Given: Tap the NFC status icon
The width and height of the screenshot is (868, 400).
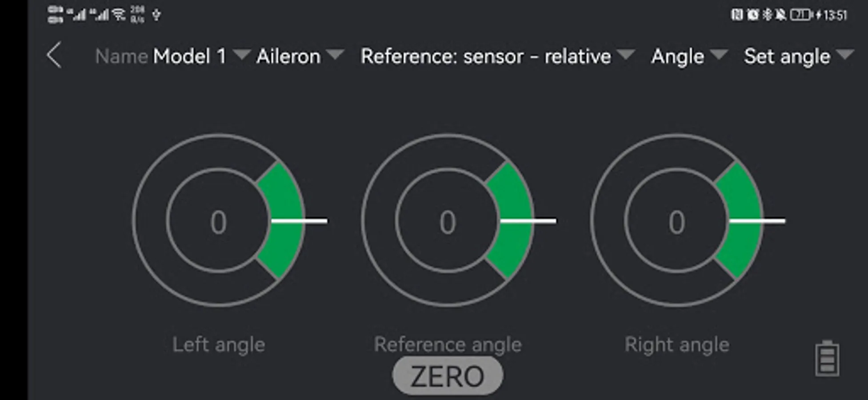Looking at the screenshot, I should pyautogui.click(x=737, y=15).
